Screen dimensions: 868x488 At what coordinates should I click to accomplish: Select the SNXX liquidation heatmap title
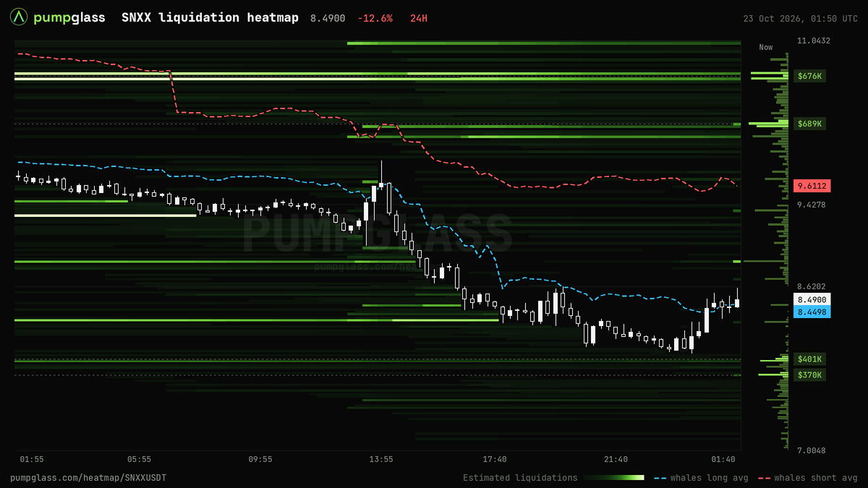click(210, 17)
